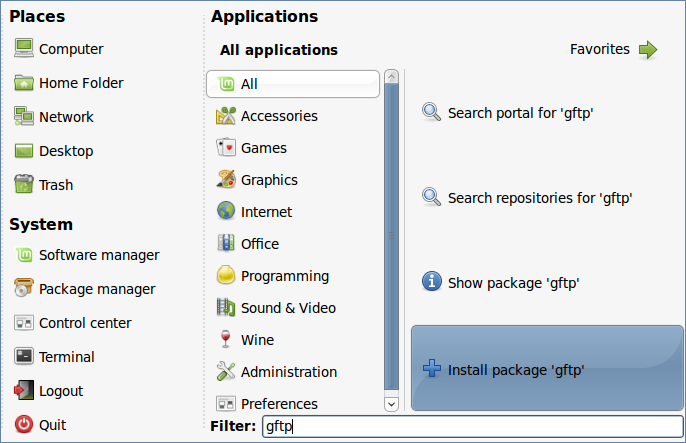686x443 pixels.
Task: Launch Software manager icon
Action: (x=24, y=255)
